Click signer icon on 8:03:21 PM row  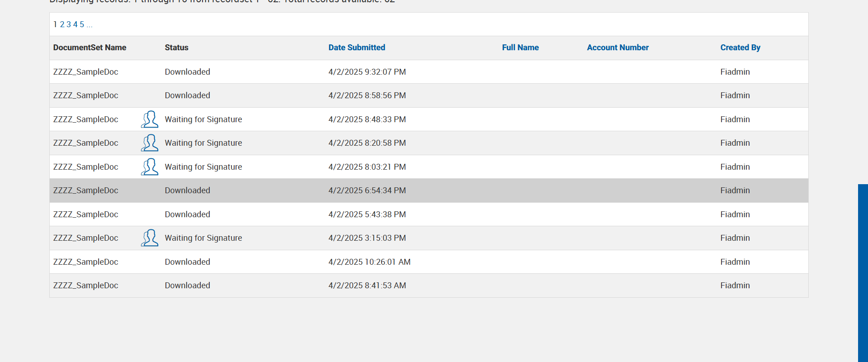(150, 167)
